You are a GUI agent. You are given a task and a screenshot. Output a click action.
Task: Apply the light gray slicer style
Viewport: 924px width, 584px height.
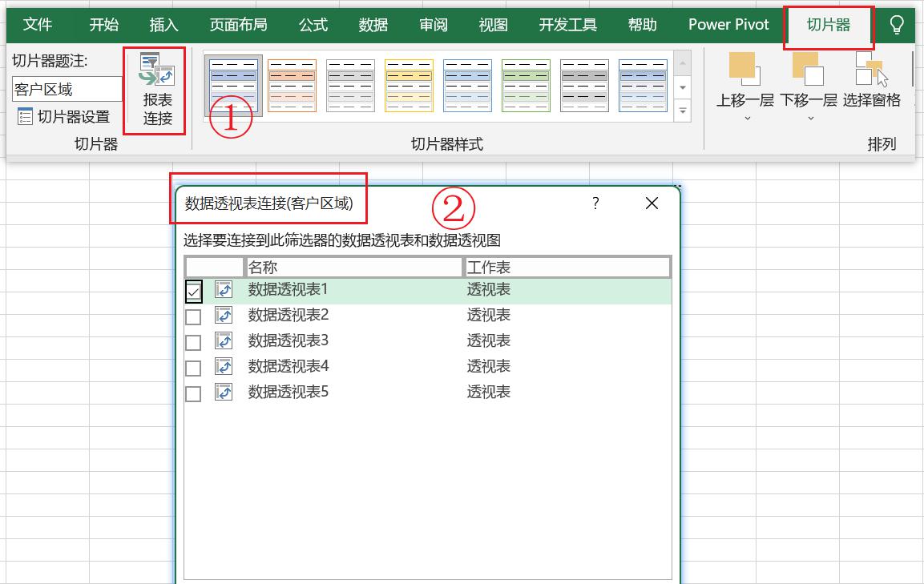350,86
